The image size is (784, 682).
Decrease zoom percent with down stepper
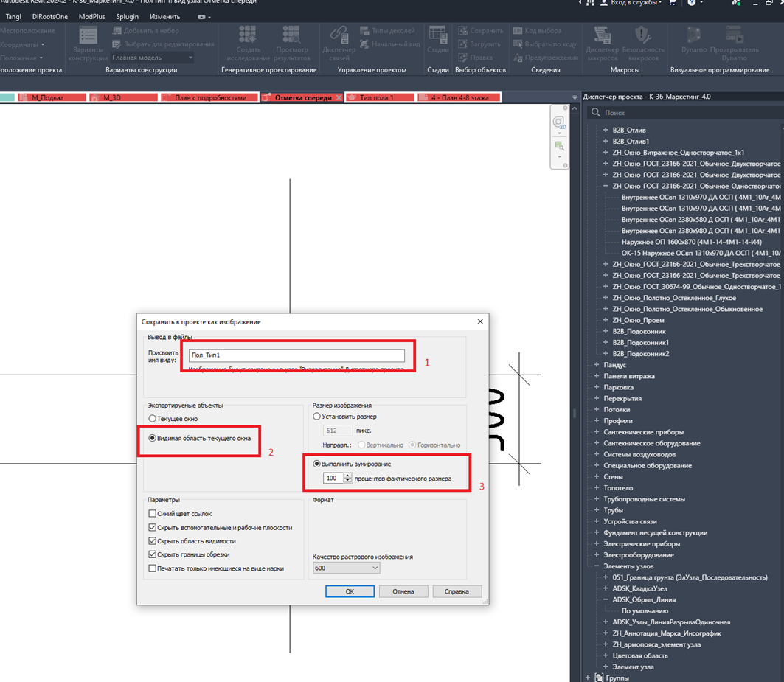348,481
